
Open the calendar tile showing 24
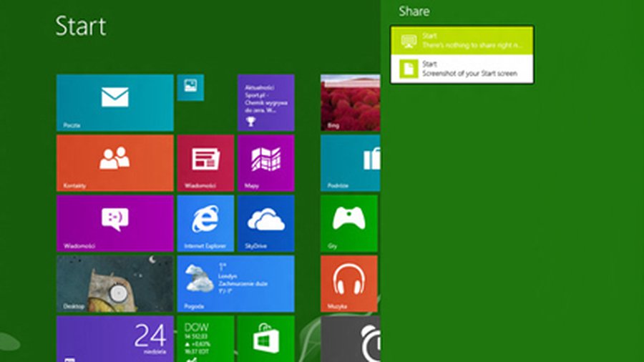pos(115,338)
